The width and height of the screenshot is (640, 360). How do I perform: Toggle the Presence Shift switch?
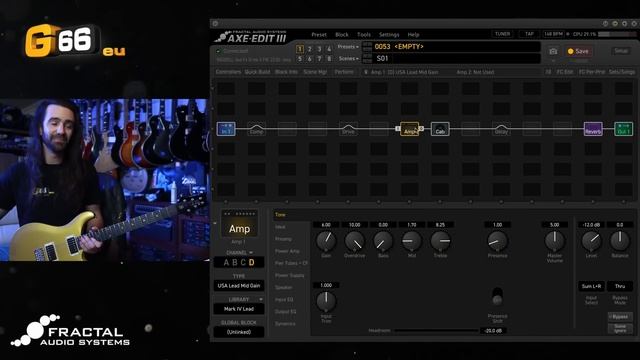[497, 297]
